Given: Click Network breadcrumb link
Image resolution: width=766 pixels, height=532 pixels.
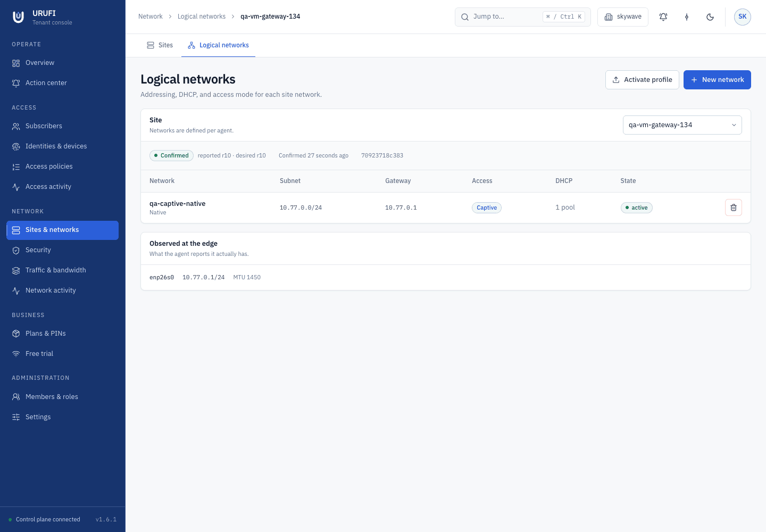Looking at the screenshot, I should coord(151,16).
